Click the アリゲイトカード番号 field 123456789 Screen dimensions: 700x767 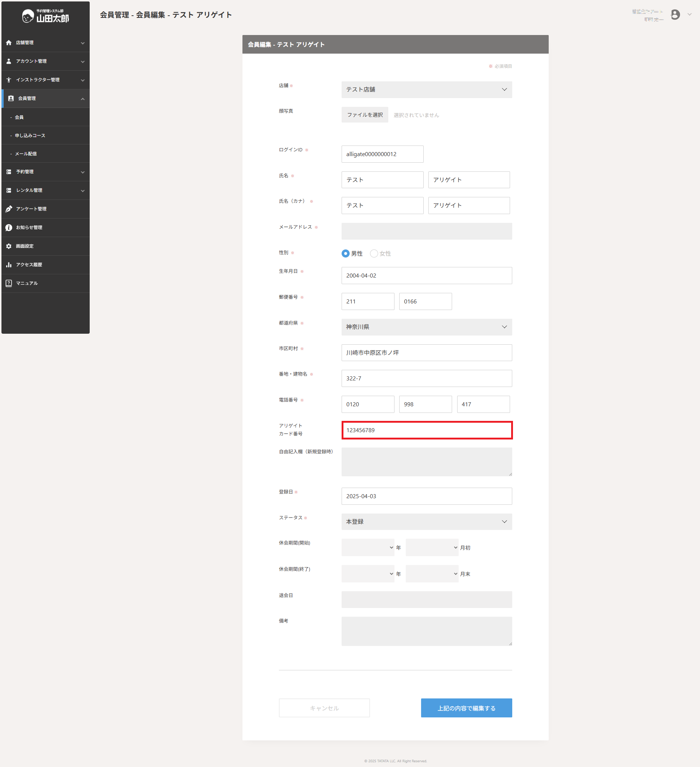click(427, 430)
